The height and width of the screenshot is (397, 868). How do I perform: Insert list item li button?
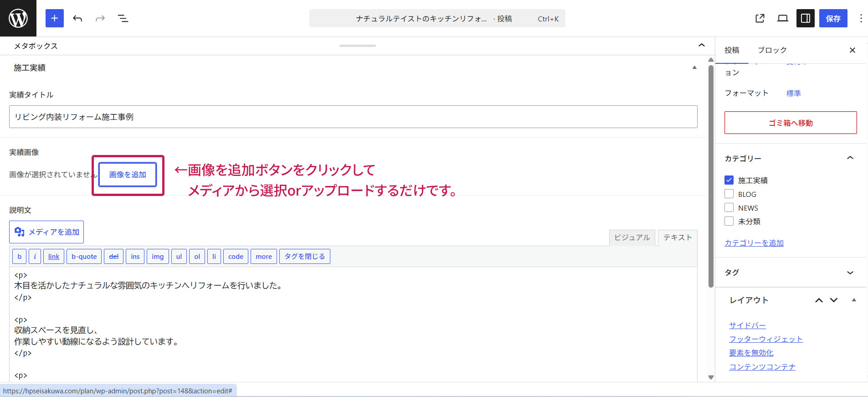[214, 257]
